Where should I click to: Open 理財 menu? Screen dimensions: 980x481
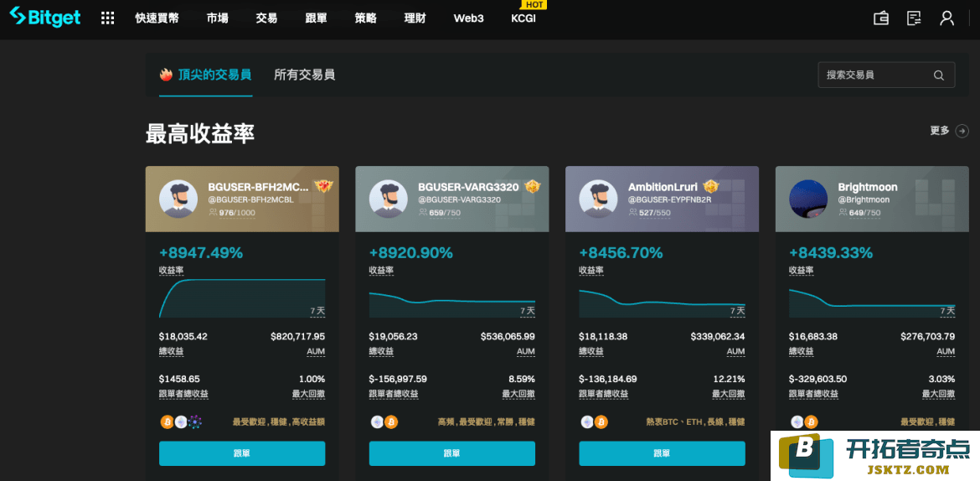tap(415, 18)
